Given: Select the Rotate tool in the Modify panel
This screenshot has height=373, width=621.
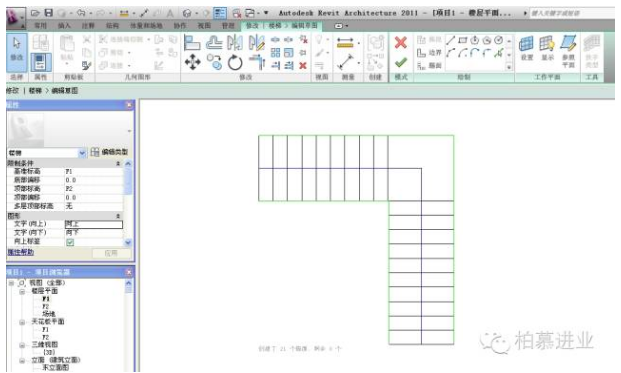Looking at the screenshot, I should 235,63.
